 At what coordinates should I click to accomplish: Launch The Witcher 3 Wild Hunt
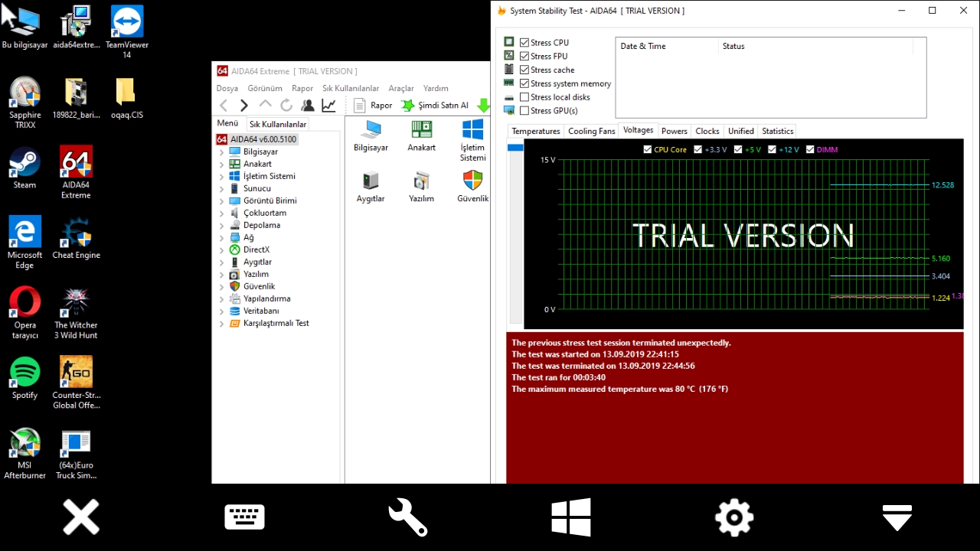(x=76, y=313)
